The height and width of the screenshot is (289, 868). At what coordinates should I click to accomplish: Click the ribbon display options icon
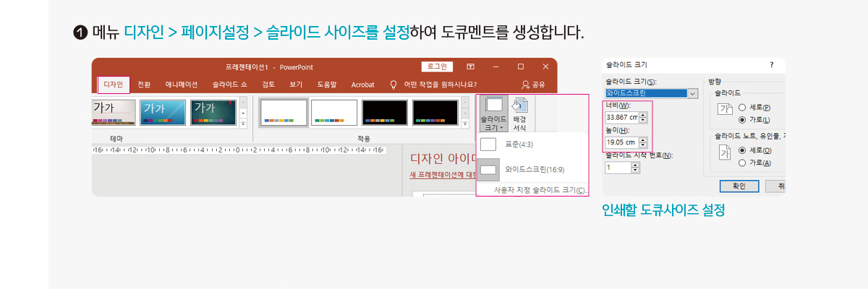[470, 66]
